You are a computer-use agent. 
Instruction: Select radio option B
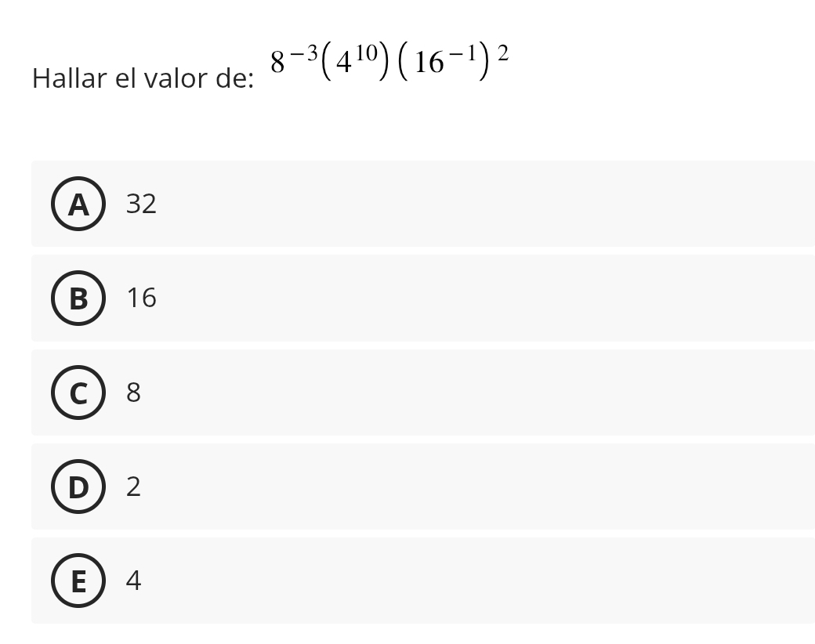click(x=78, y=298)
